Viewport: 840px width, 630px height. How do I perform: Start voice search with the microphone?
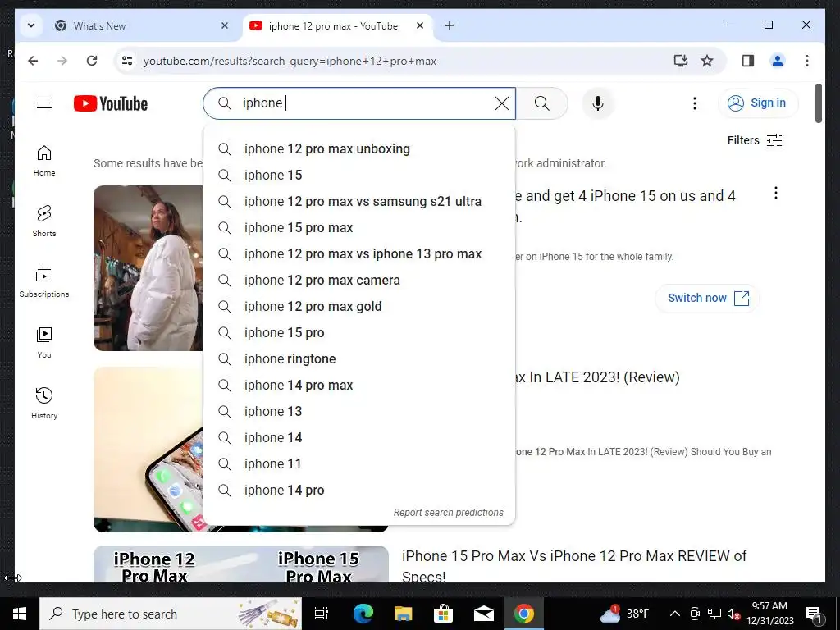[x=598, y=103]
